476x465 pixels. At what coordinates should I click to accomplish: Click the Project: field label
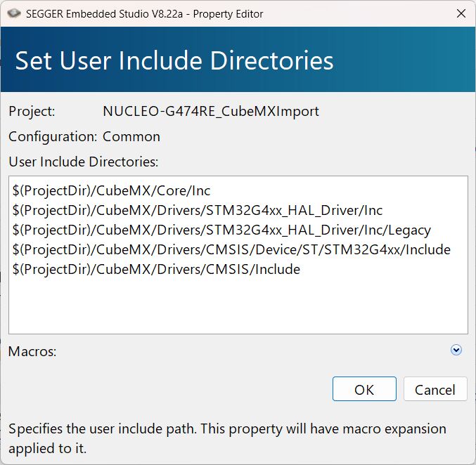pos(32,111)
